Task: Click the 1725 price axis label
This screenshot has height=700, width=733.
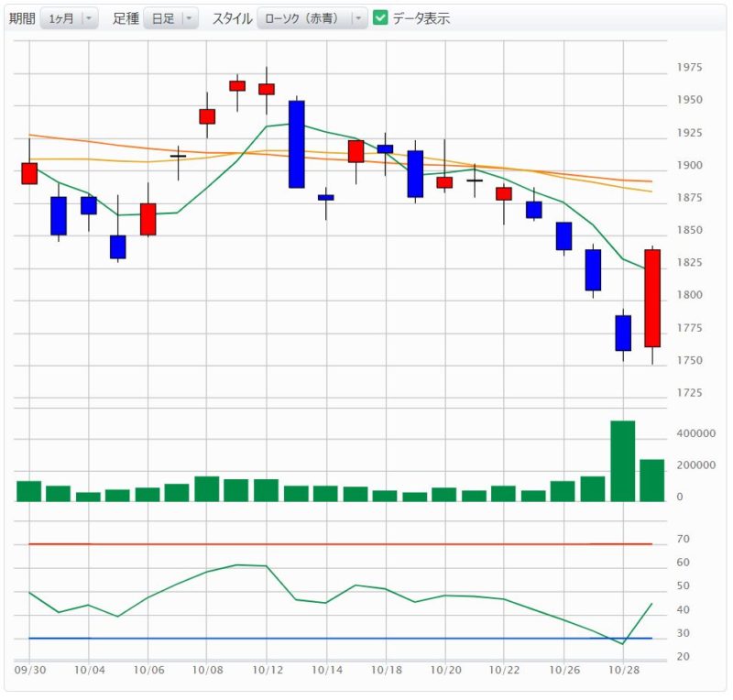Action: click(x=689, y=393)
